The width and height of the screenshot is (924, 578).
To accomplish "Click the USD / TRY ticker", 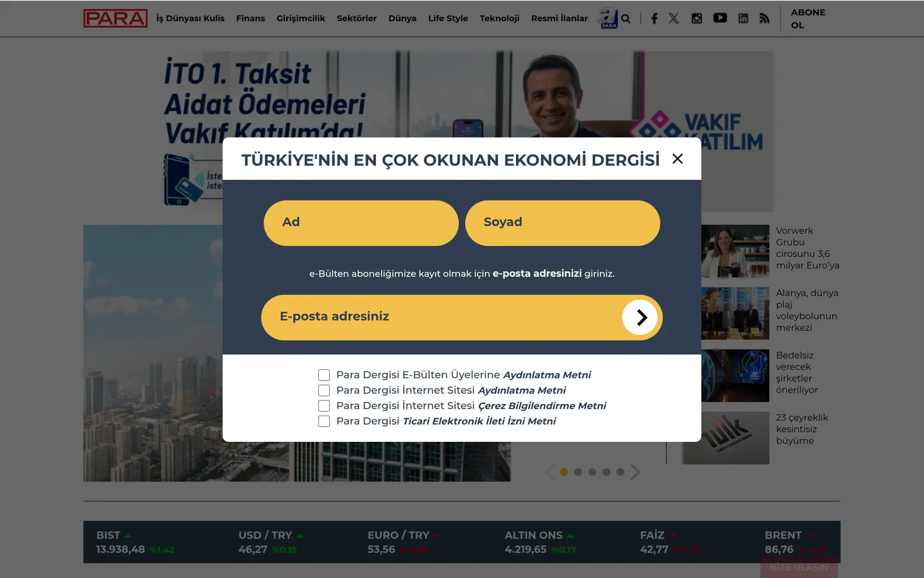I will click(271, 543).
